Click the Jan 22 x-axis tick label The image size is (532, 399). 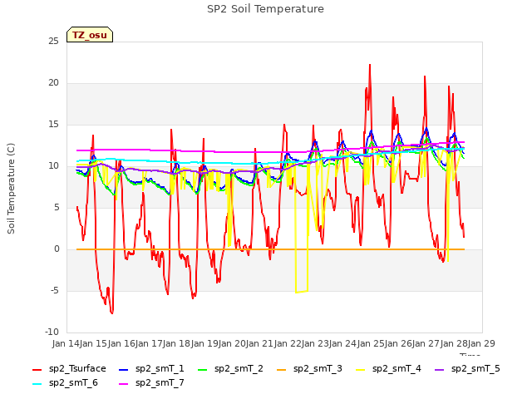point(288,343)
